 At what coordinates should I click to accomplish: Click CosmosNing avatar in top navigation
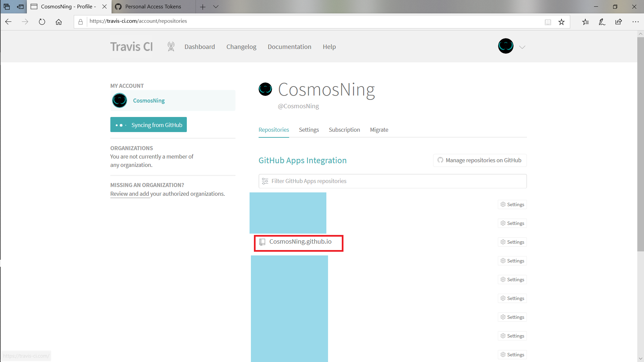pyautogui.click(x=505, y=46)
